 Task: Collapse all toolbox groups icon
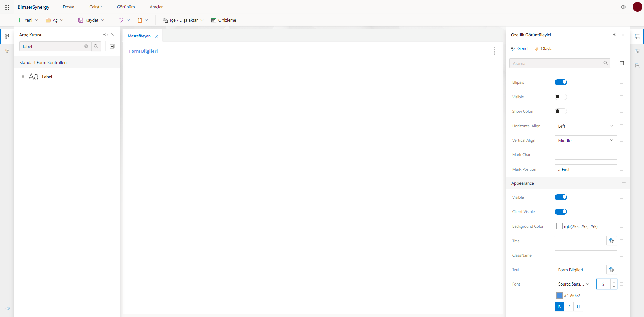click(112, 46)
